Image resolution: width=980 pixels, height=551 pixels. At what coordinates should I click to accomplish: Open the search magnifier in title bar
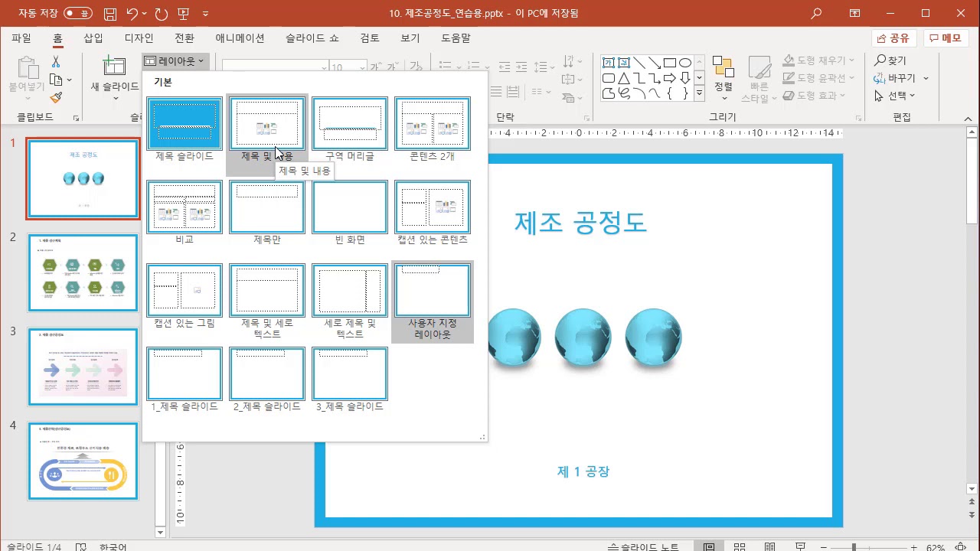click(x=816, y=13)
